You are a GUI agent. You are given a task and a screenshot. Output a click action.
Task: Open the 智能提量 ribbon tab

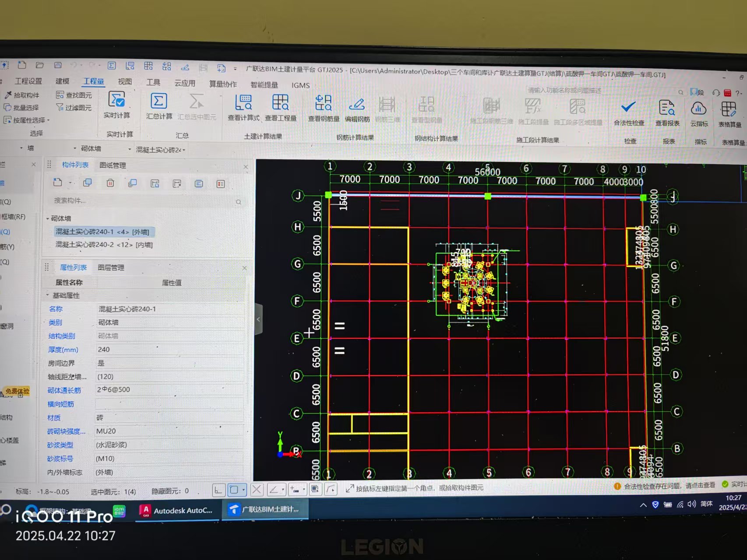click(264, 85)
